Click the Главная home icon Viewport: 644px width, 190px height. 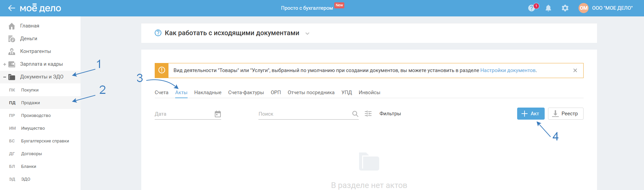pos(12,26)
